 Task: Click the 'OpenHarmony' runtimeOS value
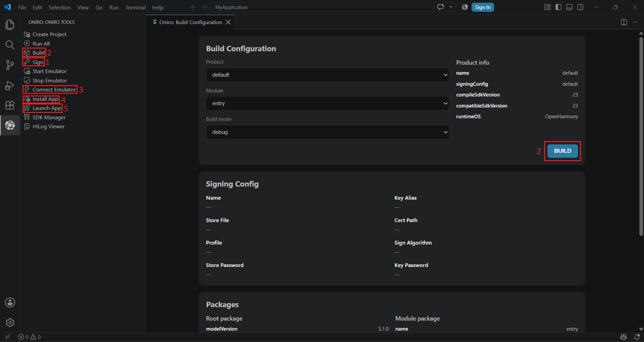coord(561,117)
